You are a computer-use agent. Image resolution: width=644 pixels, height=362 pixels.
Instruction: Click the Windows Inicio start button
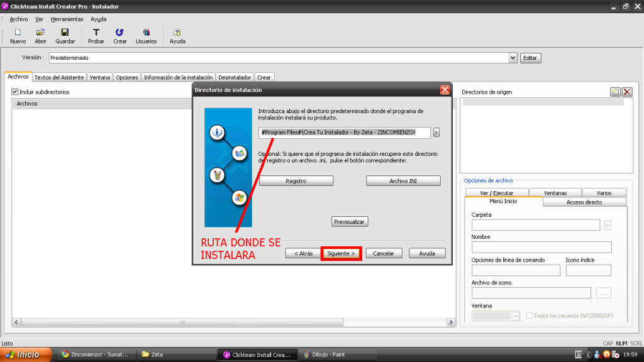click(x=25, y=354)
